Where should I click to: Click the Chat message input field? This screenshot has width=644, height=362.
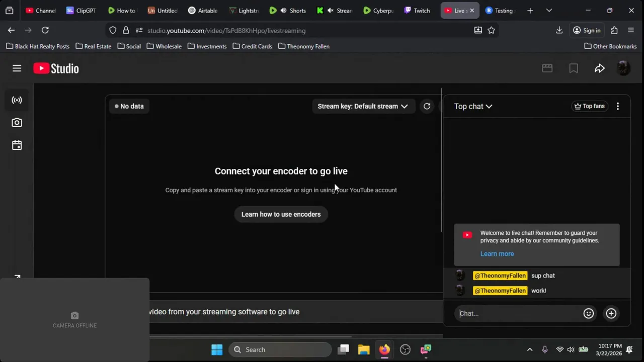tap(518, 313)
